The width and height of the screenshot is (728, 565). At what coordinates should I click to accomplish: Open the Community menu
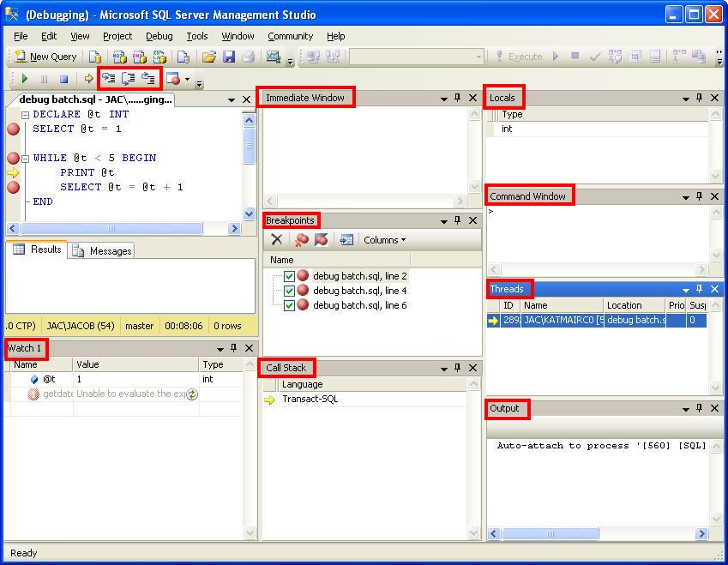click(290, 36)
